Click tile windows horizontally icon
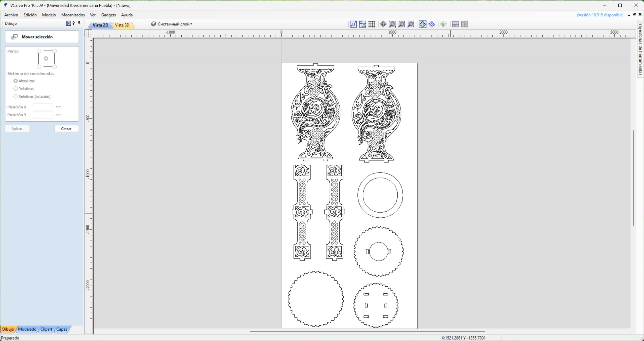 [x=455, y=24]
